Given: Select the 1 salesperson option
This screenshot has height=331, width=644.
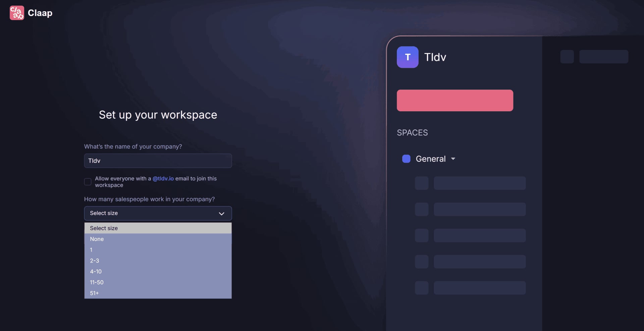Looking at the screenshot, I should point(158,250).
